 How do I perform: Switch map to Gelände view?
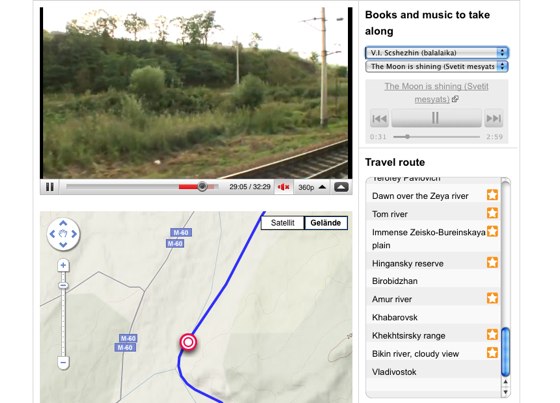point(325,223)
